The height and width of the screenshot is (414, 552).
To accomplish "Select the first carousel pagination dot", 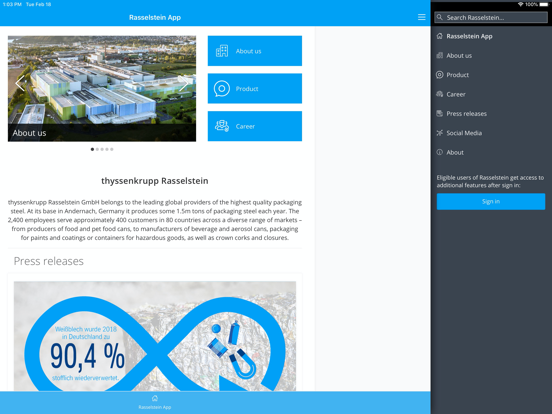I will pos(92,149).
